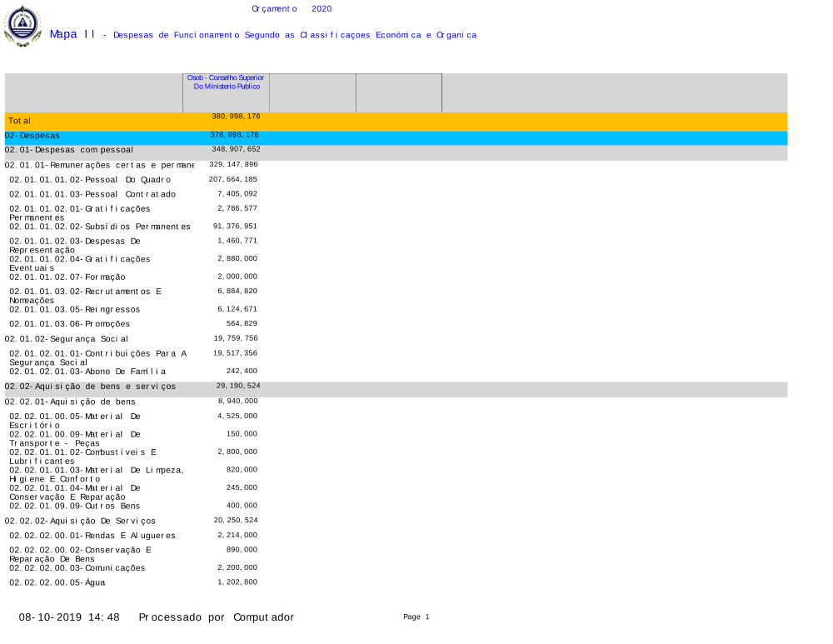Click the Outros Bens entry
This screenshot has width=833, height=644.
pos(74,506)
